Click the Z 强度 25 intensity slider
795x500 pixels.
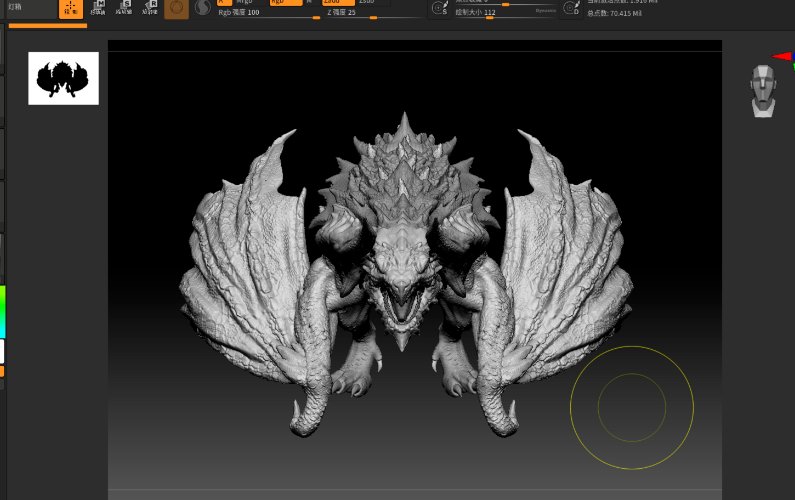pos(375,13)
